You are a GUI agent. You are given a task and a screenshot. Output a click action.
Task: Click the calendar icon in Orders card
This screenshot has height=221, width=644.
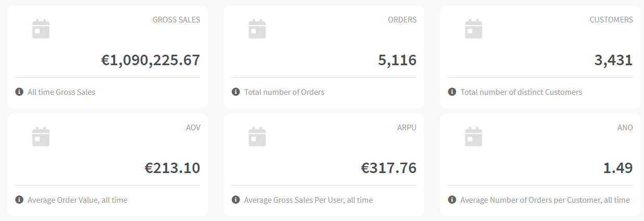257,29
